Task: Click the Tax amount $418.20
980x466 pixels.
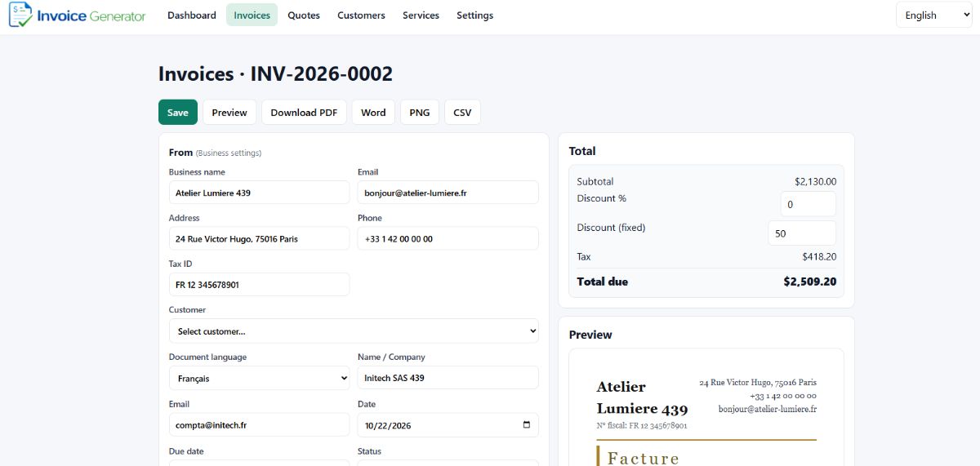Action: click(819, 256)
